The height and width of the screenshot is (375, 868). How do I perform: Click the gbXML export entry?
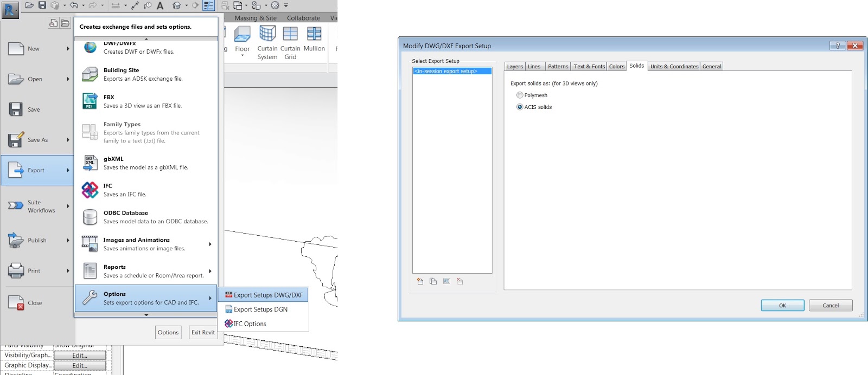click(146, 163)
